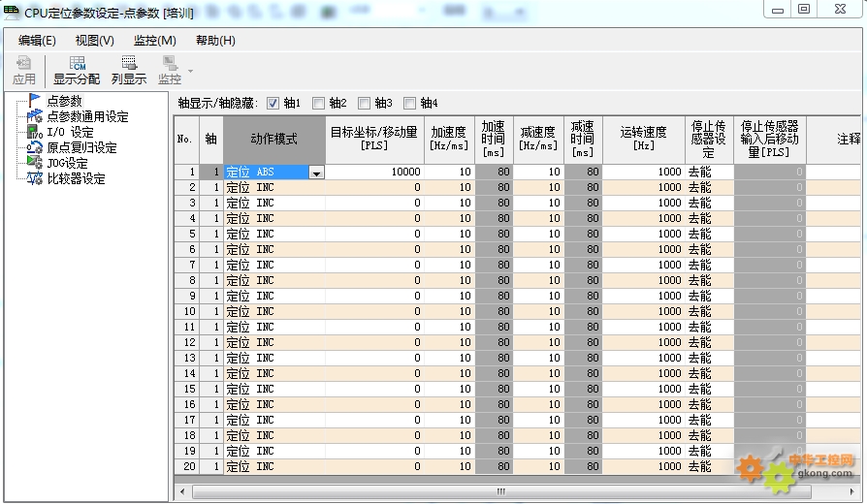Check the 轴4 checkbox
Screen dimensions: 867x504
409,103
